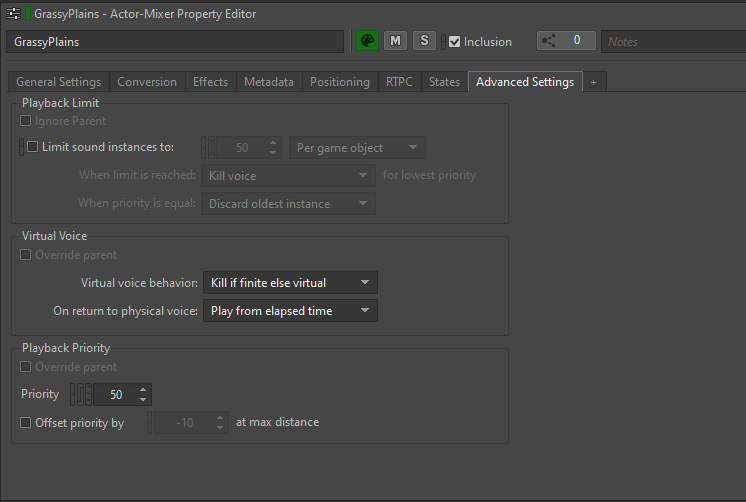Switch to the General Settings tab
This screenshot has height=502, width=746.
[x=59, y=82]
